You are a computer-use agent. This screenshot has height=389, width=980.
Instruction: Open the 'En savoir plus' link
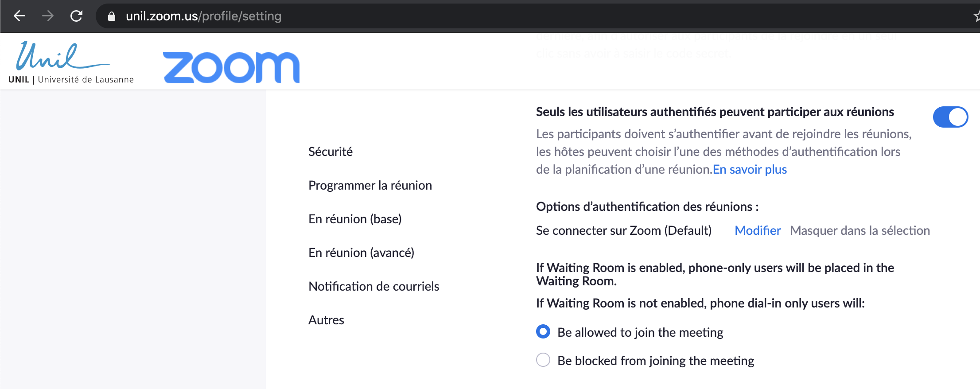click(750, 169)
